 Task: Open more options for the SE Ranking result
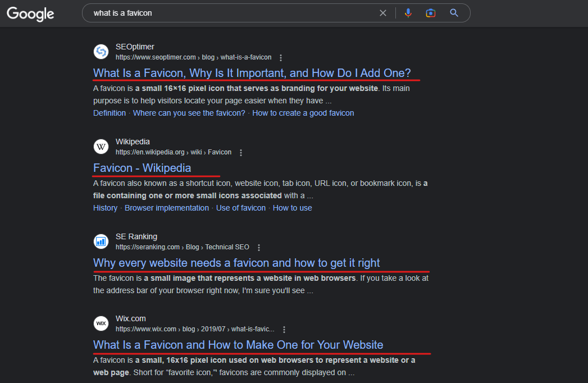tap(259, 248)
